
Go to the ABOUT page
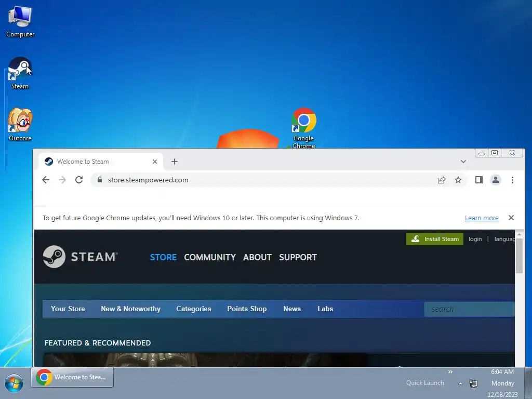pyautogui.click(x=257, y=257)
